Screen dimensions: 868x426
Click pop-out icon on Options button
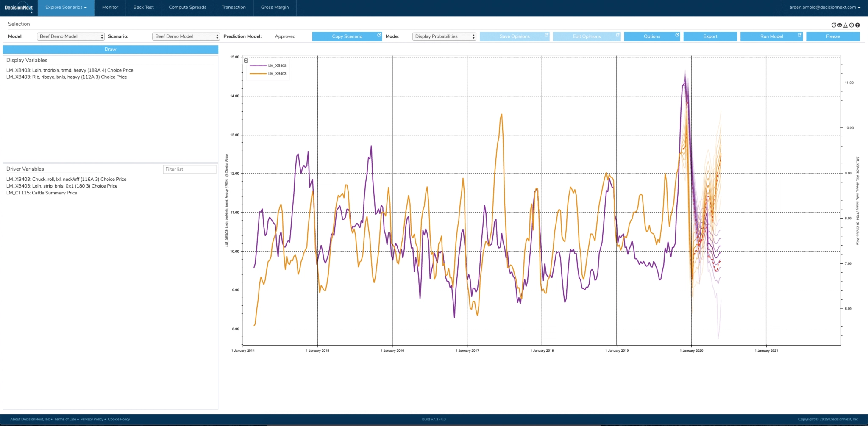click(x=677, y=35)
